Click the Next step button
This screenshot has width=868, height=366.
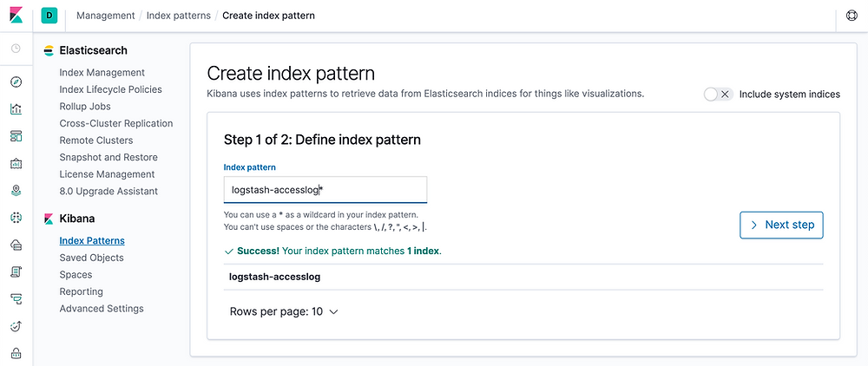click(x=781, y=225)
